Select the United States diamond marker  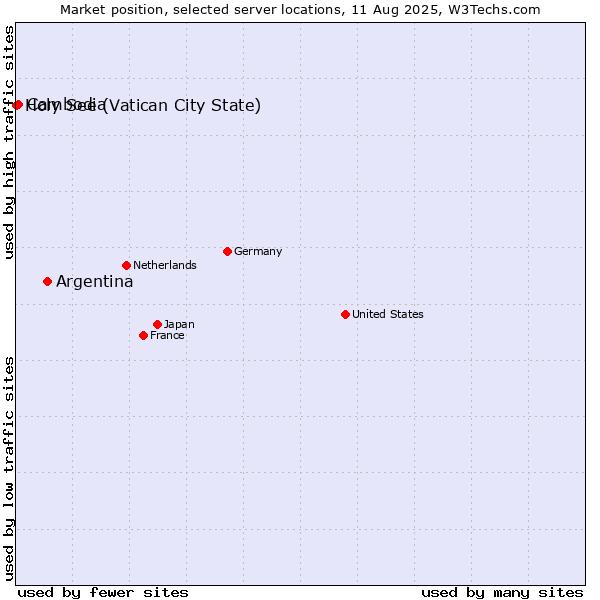(x=346, y=315)
